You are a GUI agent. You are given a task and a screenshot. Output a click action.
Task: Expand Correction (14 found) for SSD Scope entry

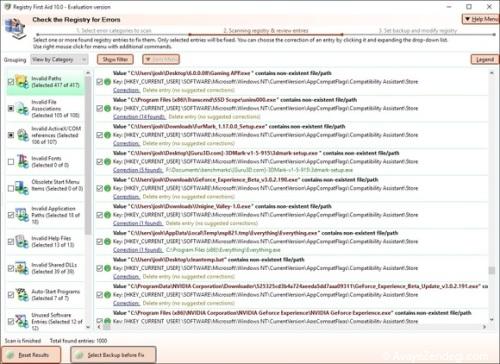point(139,117)
